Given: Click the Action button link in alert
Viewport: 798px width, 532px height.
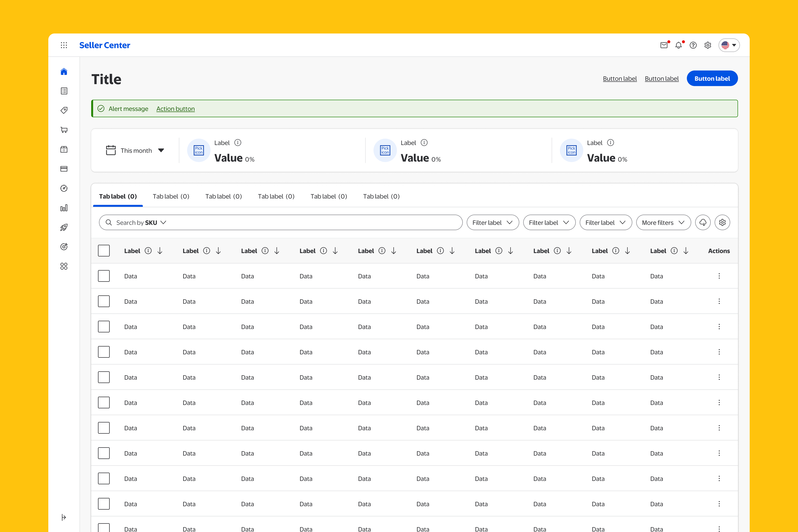Looking at the screenshot, I should [x=176, y=109].
